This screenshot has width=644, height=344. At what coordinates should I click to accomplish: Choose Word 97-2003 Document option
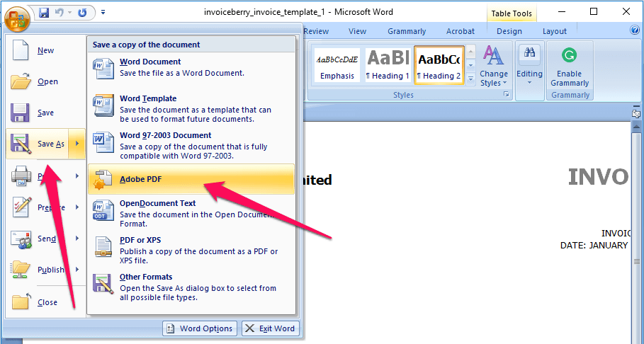click(x=191, y=146)
